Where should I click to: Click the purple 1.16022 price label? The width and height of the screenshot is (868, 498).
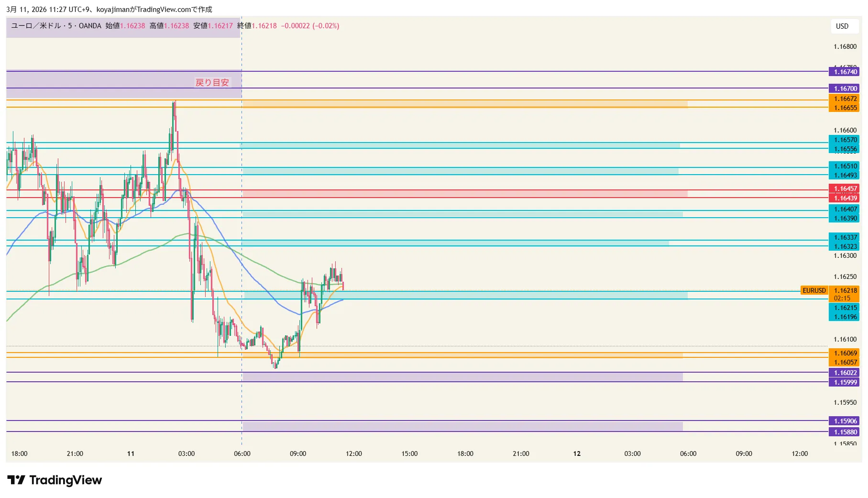(x=844, y=373)
